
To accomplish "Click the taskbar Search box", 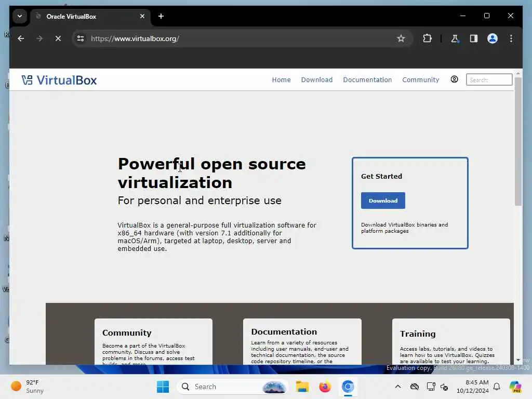I will pos(232,387).
